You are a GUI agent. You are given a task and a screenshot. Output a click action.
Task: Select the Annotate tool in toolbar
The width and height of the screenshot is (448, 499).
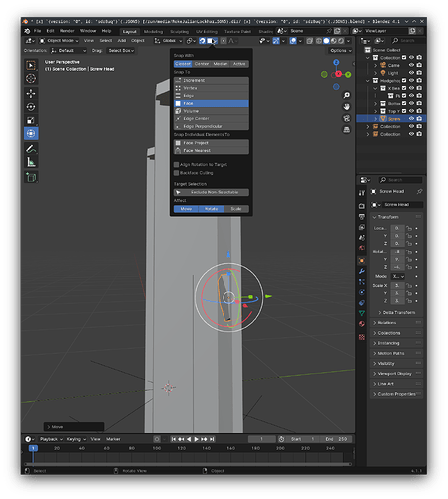(31, 149)
